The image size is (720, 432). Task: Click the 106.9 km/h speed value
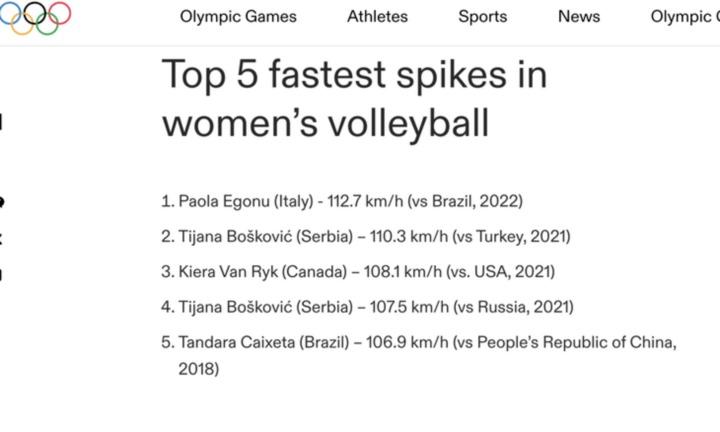(406, 343)
